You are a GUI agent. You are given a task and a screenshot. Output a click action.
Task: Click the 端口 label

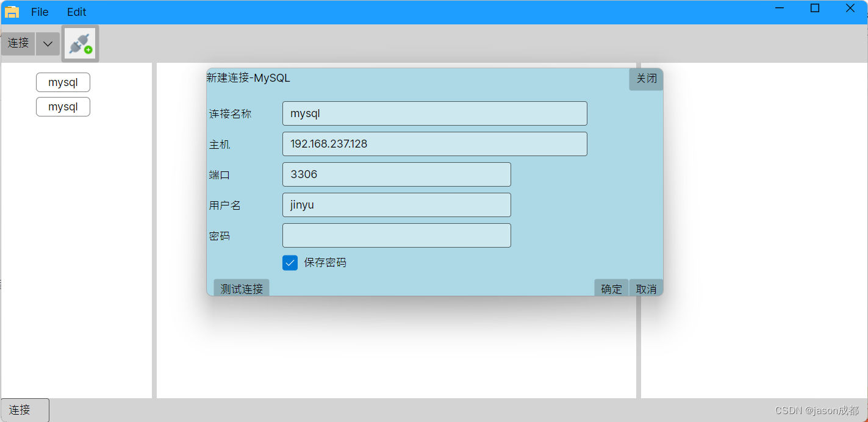pos(219,175)
